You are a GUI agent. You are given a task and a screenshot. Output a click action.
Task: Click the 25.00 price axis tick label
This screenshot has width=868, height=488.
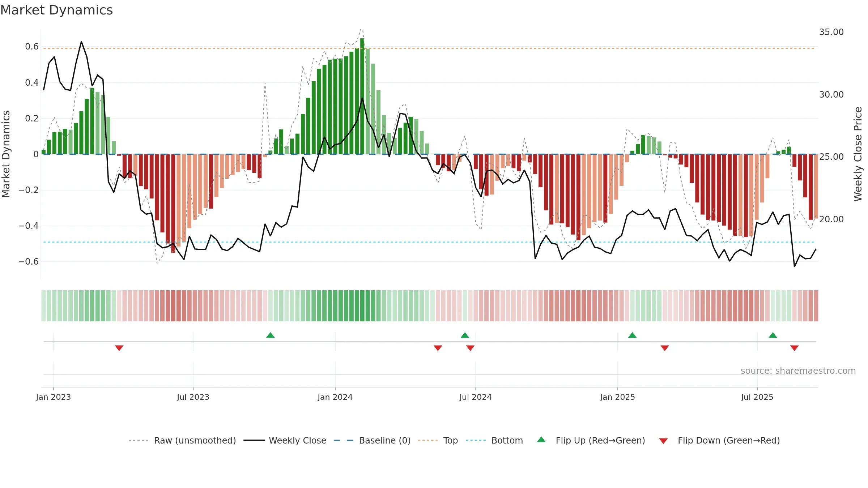coord(831,157)
